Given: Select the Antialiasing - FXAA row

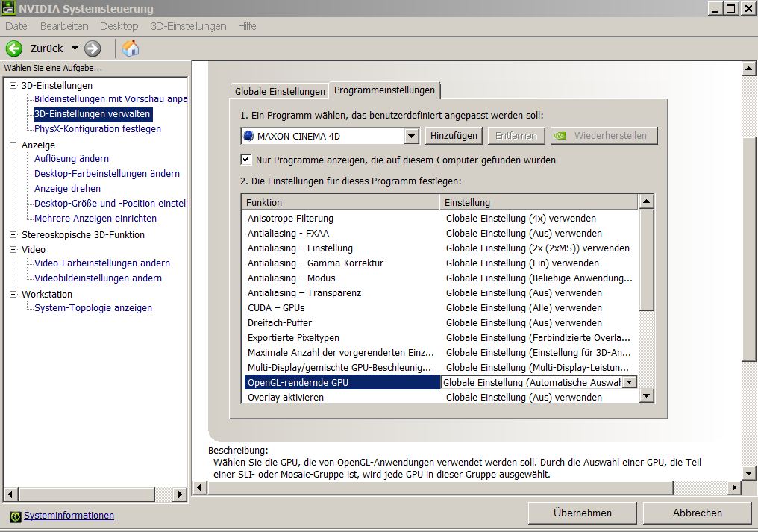Looking at the screenshot, I should tap(440, 234).
